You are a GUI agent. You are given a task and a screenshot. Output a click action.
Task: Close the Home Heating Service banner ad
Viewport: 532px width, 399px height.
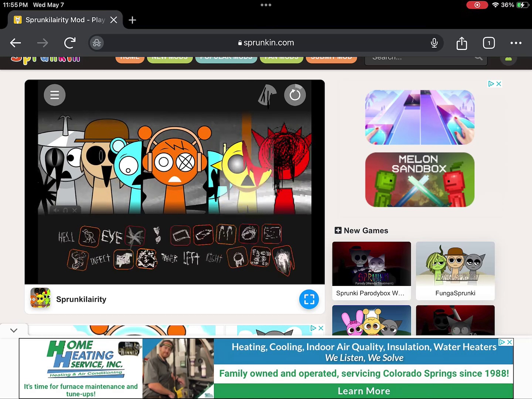pyautogui.click(x=509, y=342)
